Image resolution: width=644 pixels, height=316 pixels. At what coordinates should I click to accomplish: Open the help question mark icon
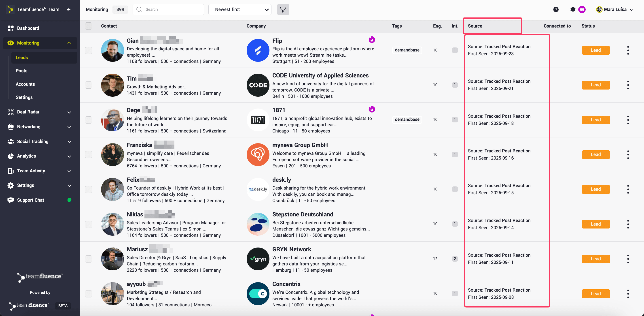(556, 9)
